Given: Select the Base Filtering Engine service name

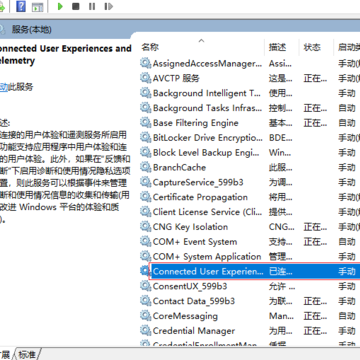Looking at the screenshot, I should (x=196, y=123).
